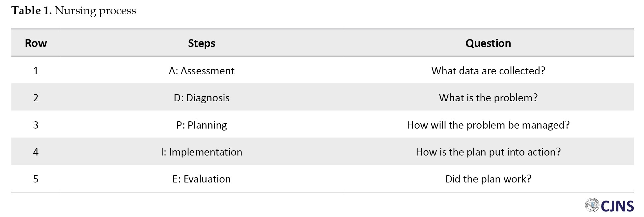Viewport: 644px width, 217px height.
Task: Click the What is the problem question
Action: tap(488, 98)
